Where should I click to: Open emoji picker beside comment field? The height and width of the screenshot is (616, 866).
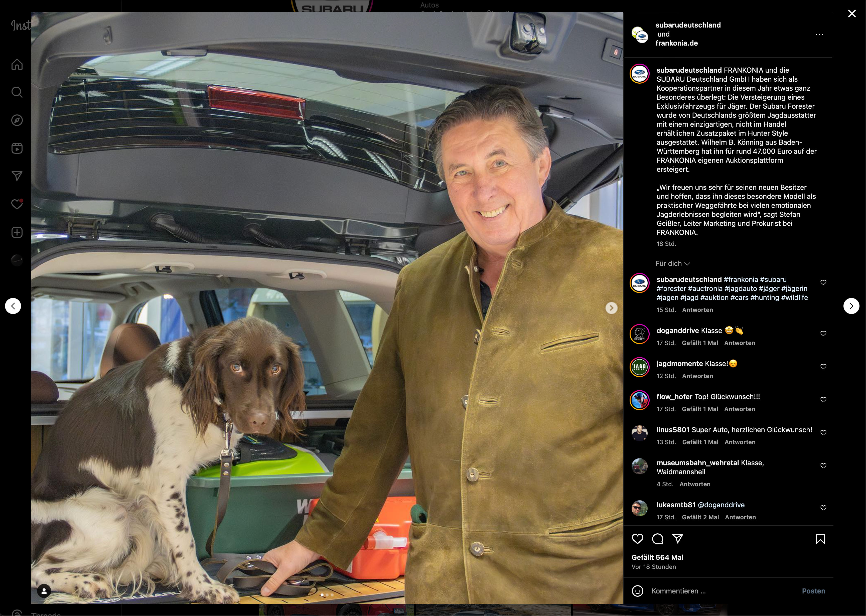(x=638, y=591)
